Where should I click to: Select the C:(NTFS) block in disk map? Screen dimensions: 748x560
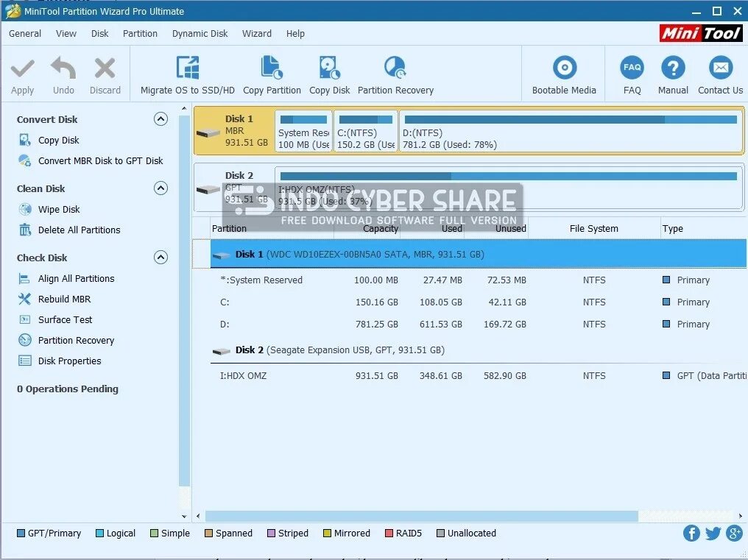365,131
